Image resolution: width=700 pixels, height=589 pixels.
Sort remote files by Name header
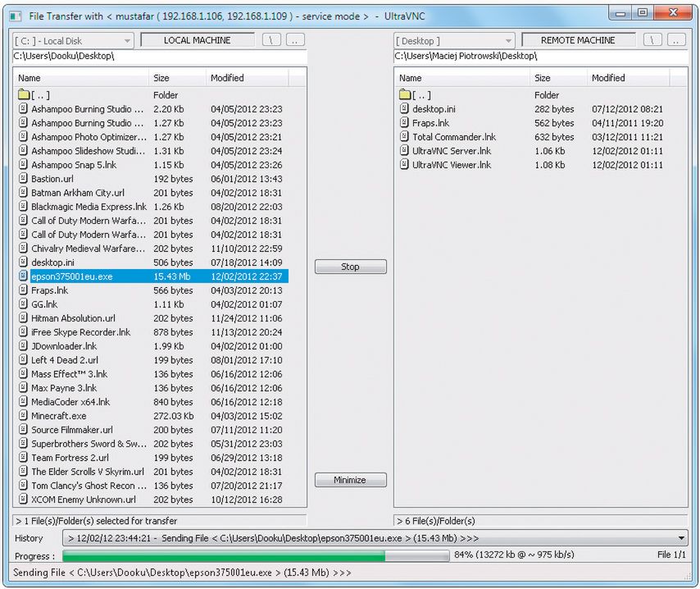click(x=462, y=78)
